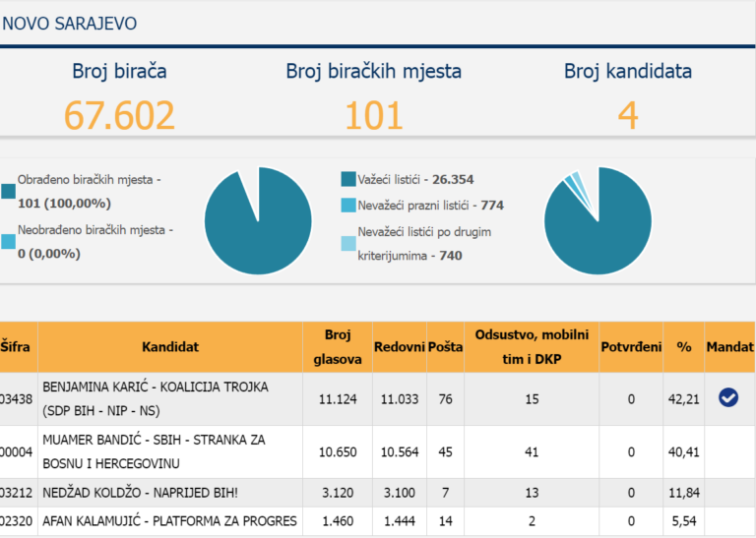Click the Nevažeći prazni listići 774 text
This screenshot has width=756, height=538.
[x=430, y=206]
